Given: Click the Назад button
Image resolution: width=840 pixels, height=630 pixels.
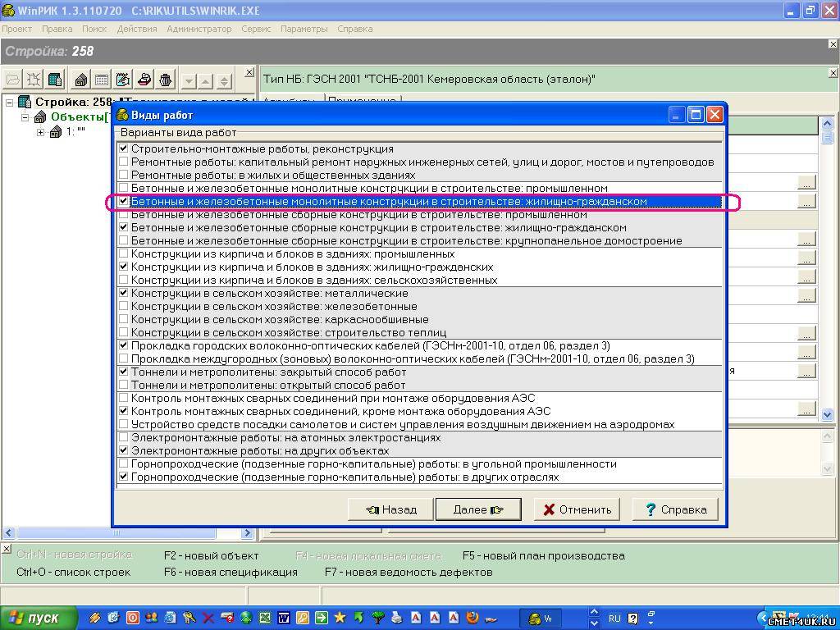Looking at the screenshot, I should point(390,509).
